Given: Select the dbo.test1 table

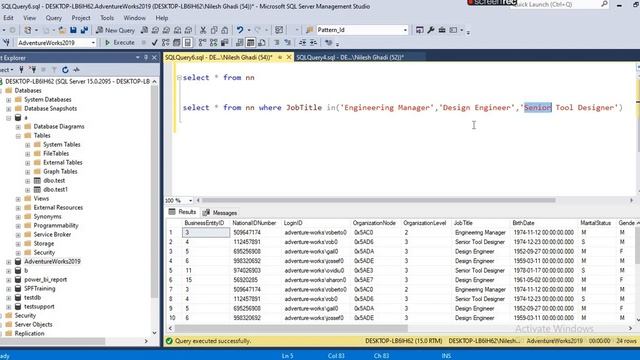Looking at the screenshot, I should pyautogui.click(x=55, y=189).
